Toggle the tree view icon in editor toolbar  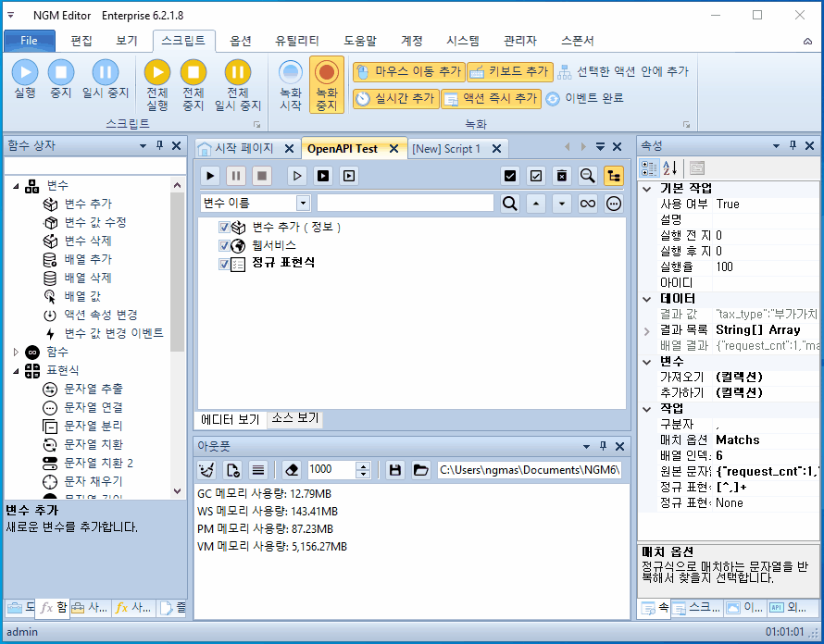(613, 176)
